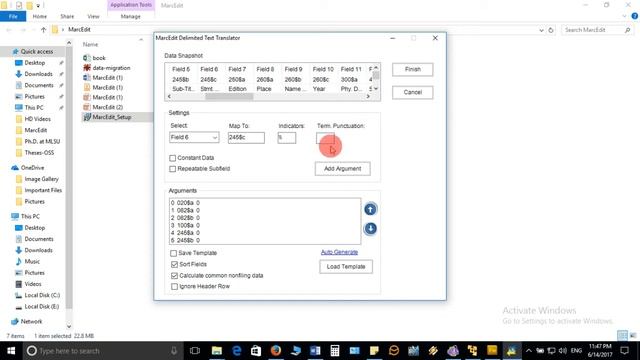The height and width of the screenshot is (360, 640).
Task: Open the Theses-OSS folder in the sidebar
Action: click(x=39, y=153)
